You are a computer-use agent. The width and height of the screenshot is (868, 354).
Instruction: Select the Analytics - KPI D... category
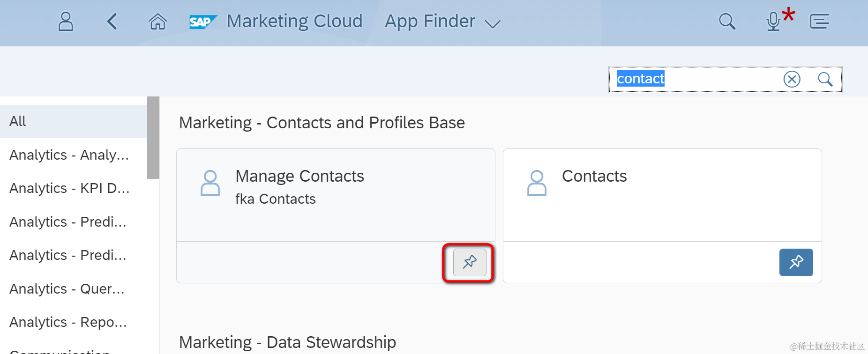[x=69, y=188]
